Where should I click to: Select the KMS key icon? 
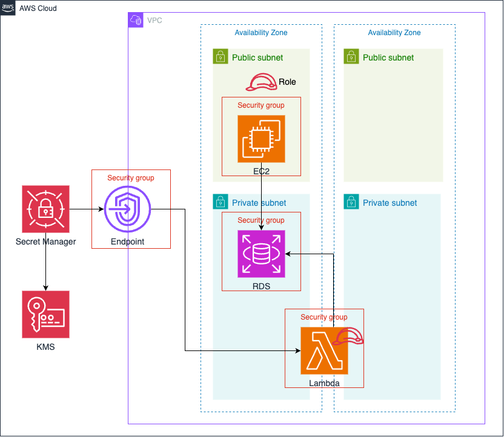click(45, 314)
